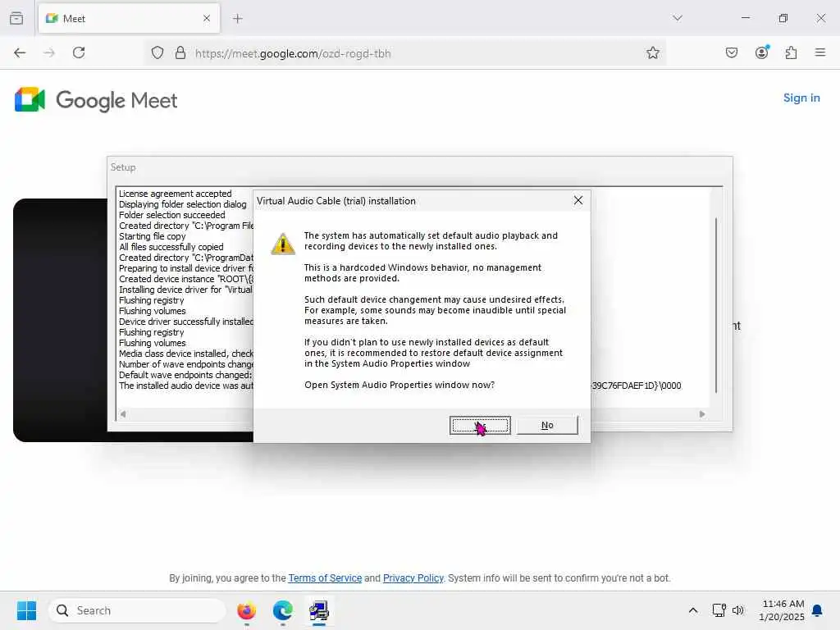Restore down the browser window
This screenshot has height=630, width=840.
783,18
